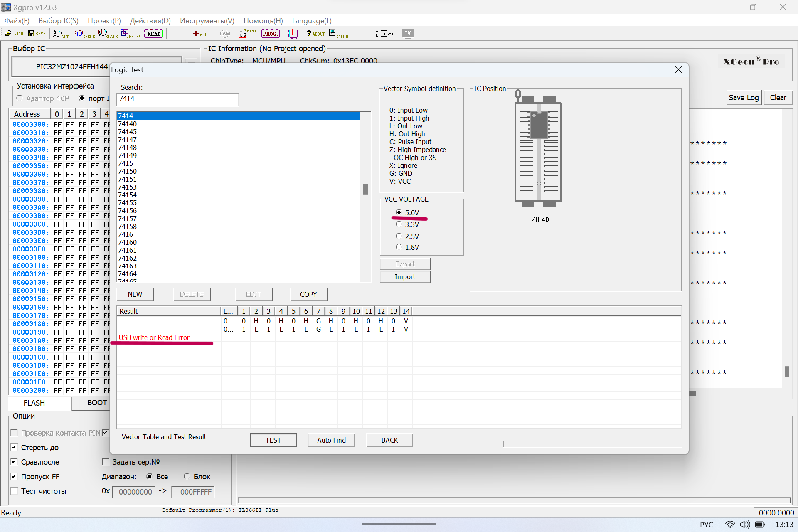Open the logic gate test icon
The width and height of the screenshot is (798, 532).
pos(384,34)
